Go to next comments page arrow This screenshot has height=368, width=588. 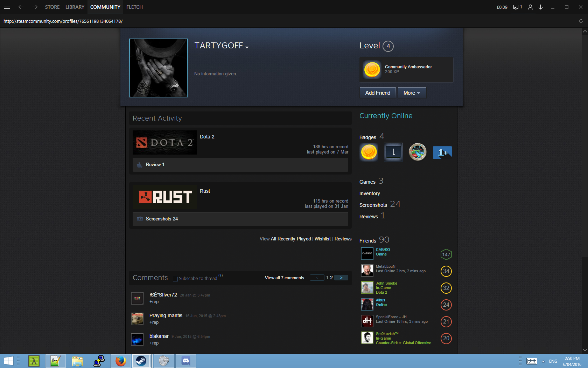tap(341, 278)
